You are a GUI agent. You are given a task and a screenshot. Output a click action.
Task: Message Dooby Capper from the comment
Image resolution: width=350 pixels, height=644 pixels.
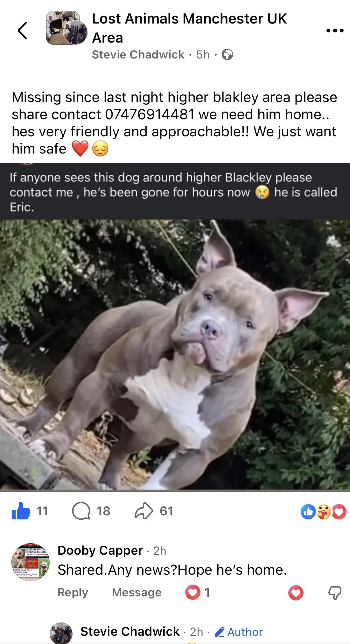coord(137,593)
